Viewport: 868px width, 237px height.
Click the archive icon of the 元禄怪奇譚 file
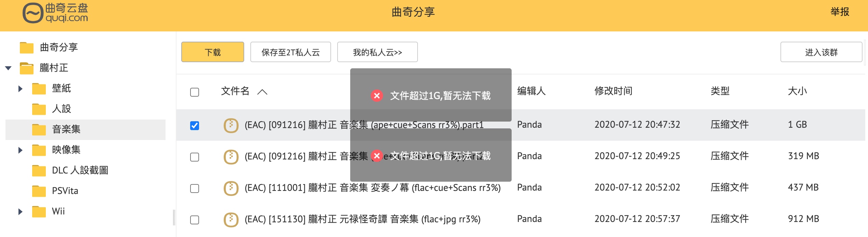[x=231, y=219]
